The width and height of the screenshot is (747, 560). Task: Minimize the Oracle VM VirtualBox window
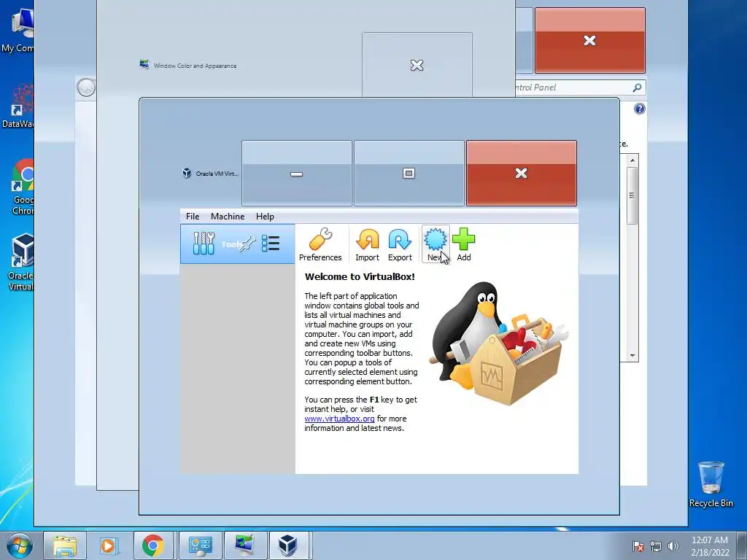tap(297, 174)
